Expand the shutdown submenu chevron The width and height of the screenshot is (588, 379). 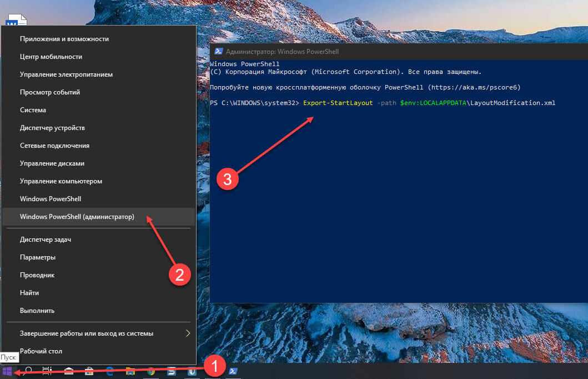click(x=188, y=333)
